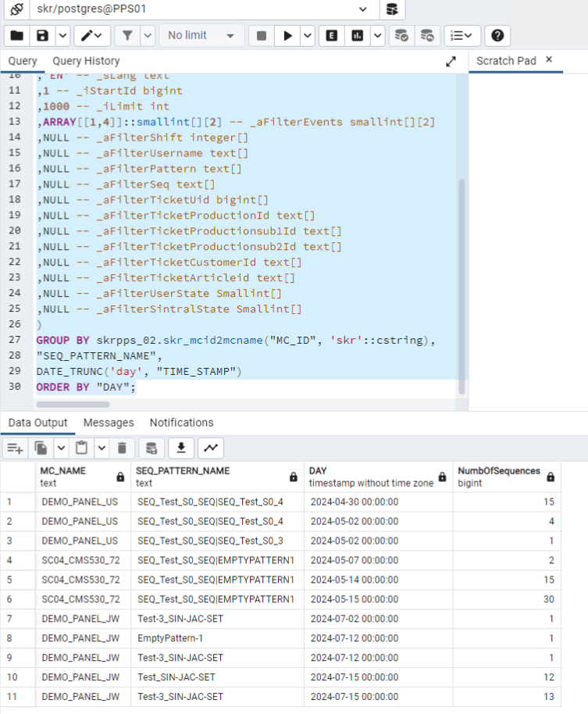Expand the copy options dropdown
588x714 pixels.
(x=61, y=448)
